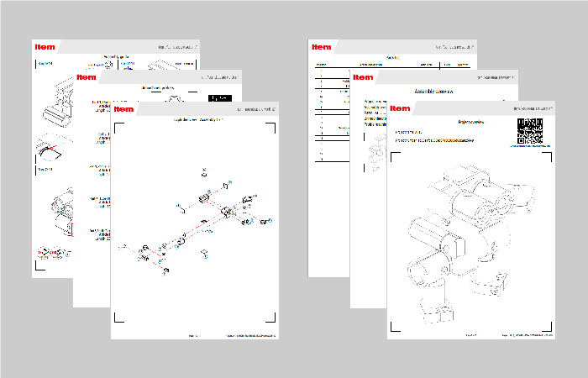
Task: Click the first step label on back-left page
Action: tap(45, 62)
